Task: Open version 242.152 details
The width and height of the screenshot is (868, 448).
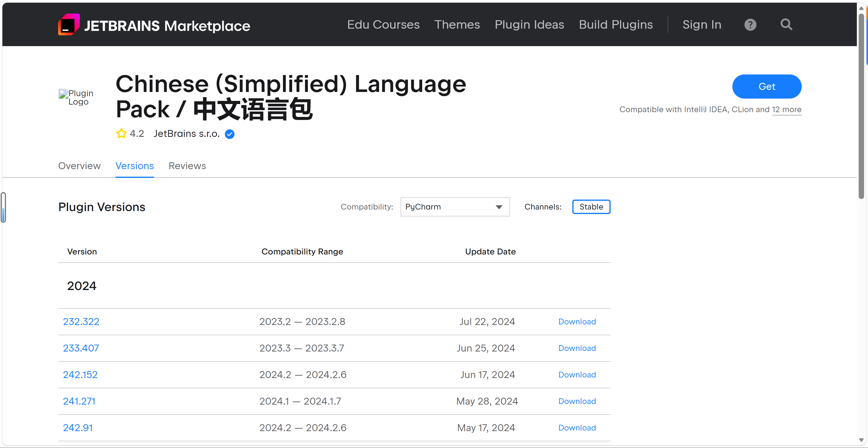Action: [80, 375]
